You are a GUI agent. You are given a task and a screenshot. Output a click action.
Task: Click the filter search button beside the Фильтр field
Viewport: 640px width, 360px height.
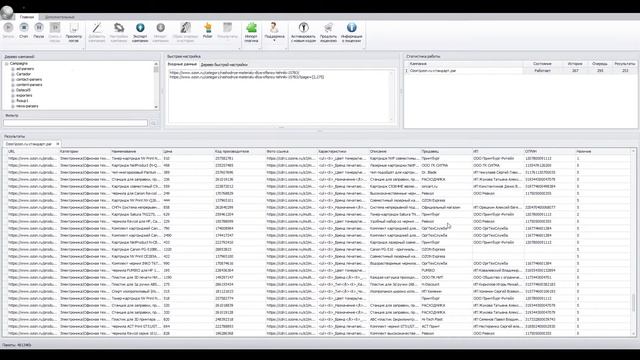[153, 123]
